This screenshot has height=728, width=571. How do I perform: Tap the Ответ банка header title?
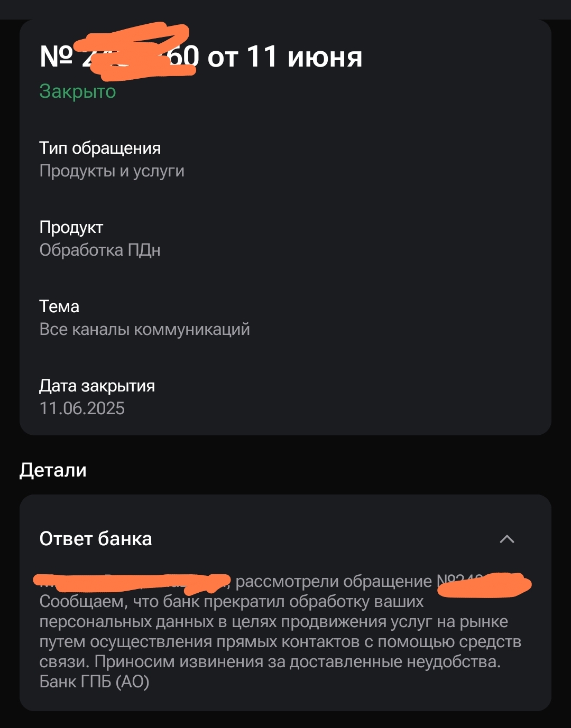click(96, 539)
